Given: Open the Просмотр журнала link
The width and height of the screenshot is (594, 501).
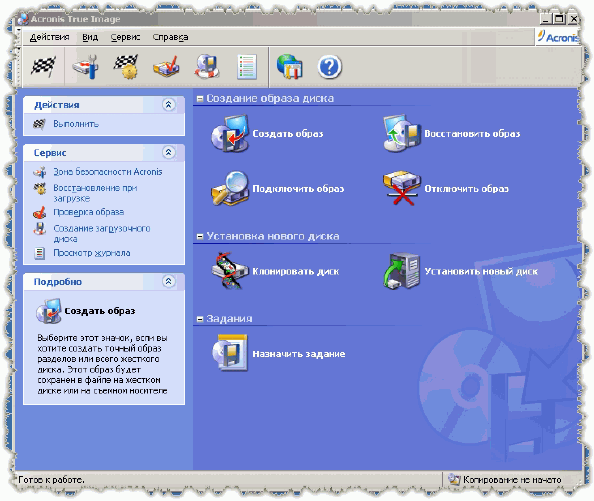Looking at the screenshot, I should point(92,253).
